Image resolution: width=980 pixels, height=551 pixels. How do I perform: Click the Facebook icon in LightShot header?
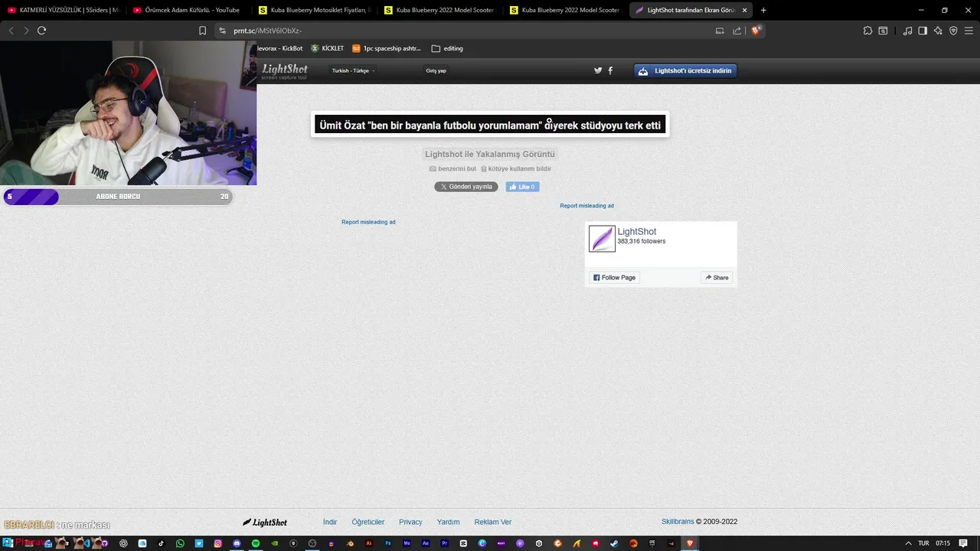(x=610, y=70)
